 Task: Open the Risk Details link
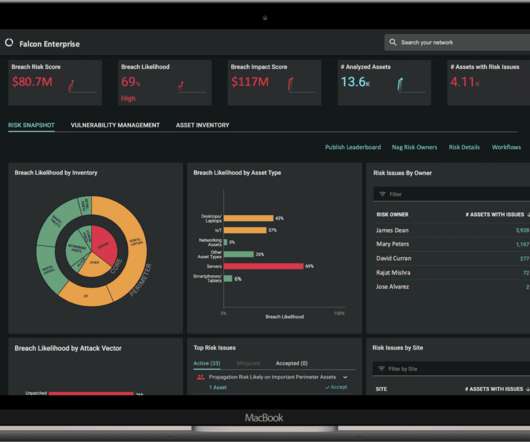464,147
